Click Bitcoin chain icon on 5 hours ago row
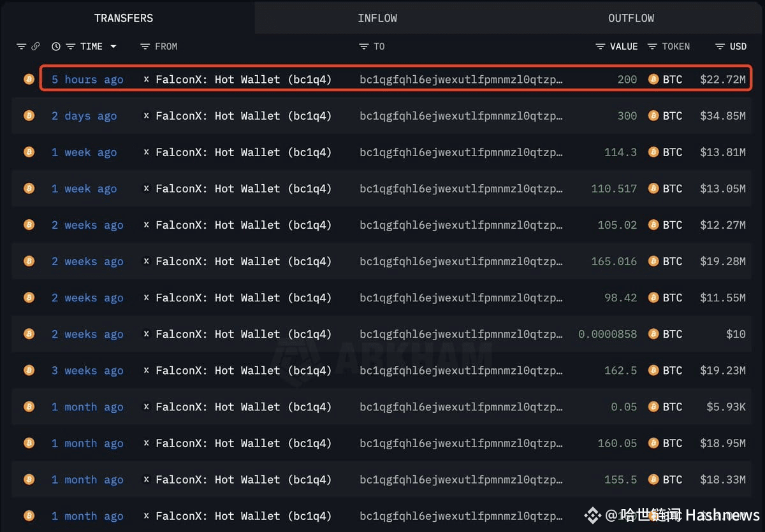Screen dimensions: 765x532 [29, 79]
